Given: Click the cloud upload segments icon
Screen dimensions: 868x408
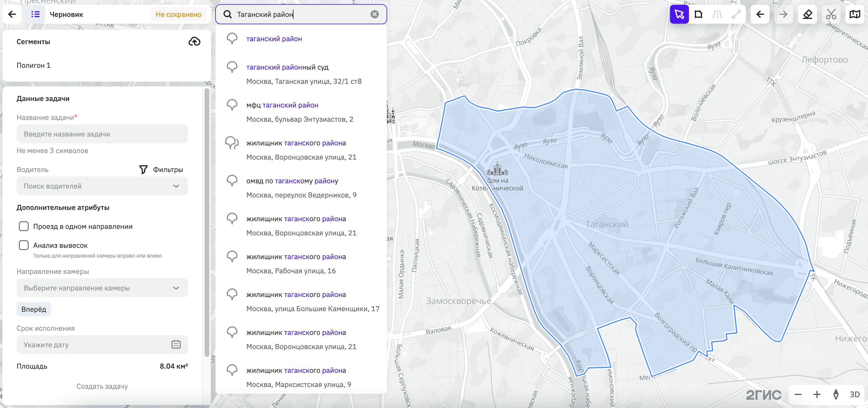Looking at the screenshot, I should [194, 42].
